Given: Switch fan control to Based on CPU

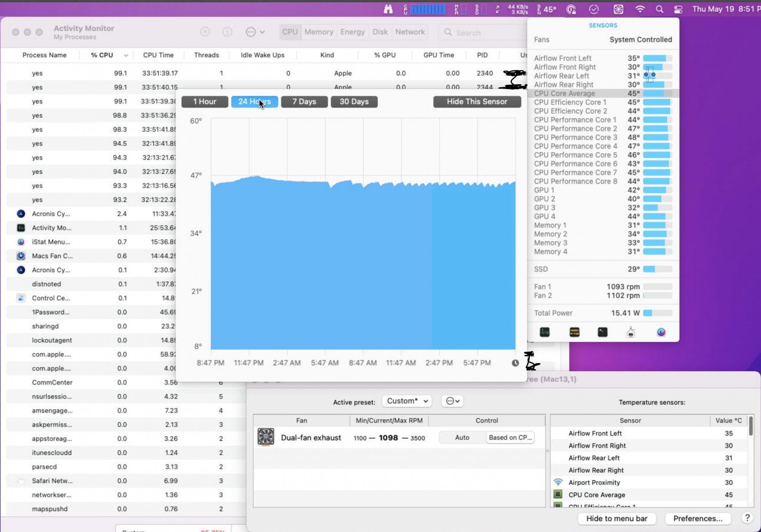Looking at the screenshot, I should coord(510,437).
